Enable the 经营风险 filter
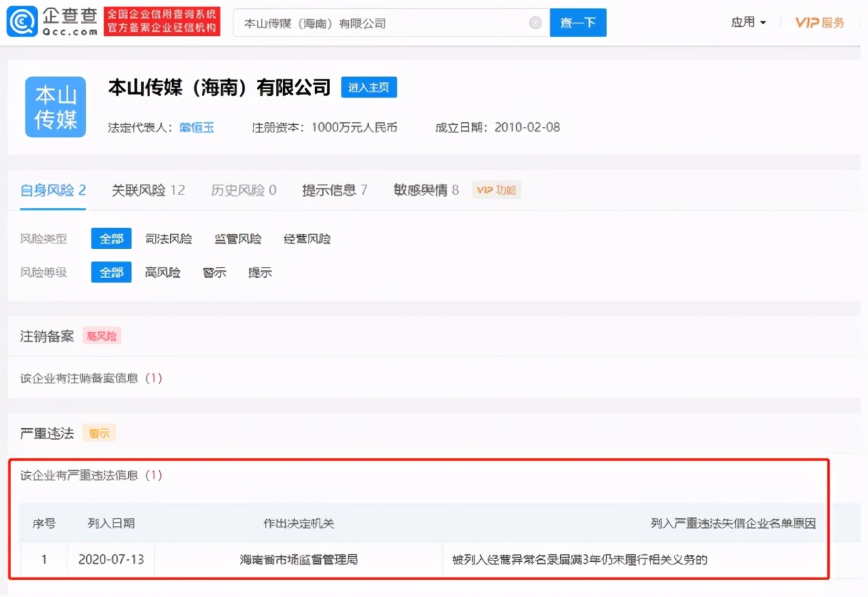 pyautogui.click(x=307, y=238)
